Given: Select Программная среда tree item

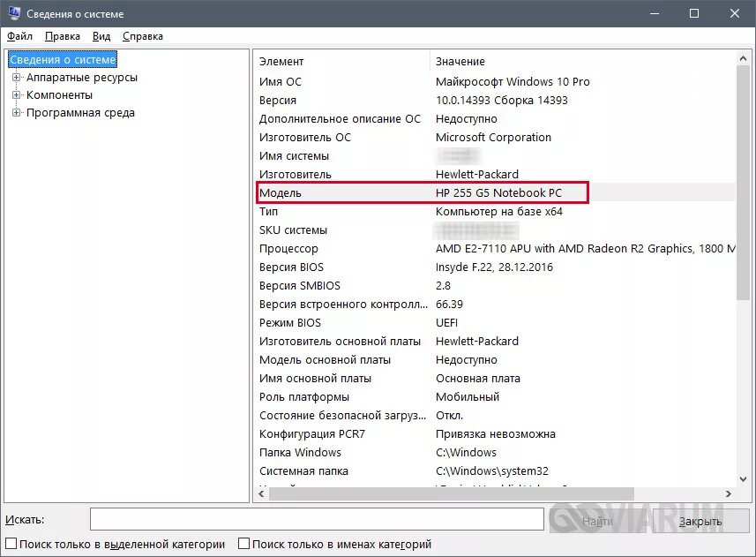Looking at the screenshot, I should pos(80,113).
